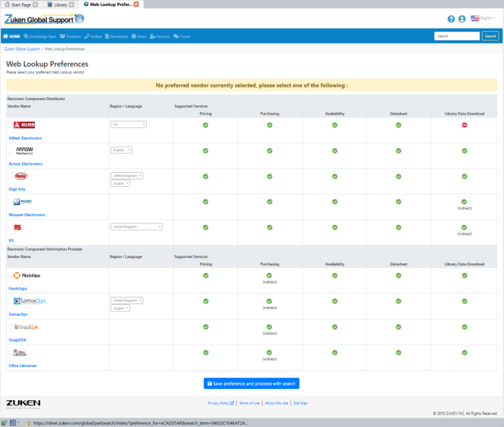The image size is (504, 427).
Task: Open Forum menu item
Action: tap(181, 36)
